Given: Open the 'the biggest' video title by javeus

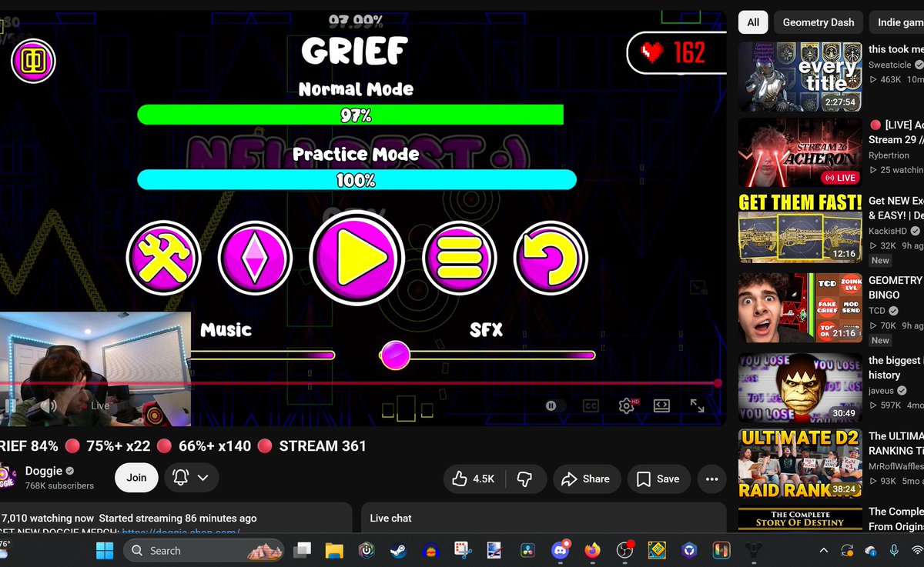Looking at the screenshot, I should [x=895, y=368].
